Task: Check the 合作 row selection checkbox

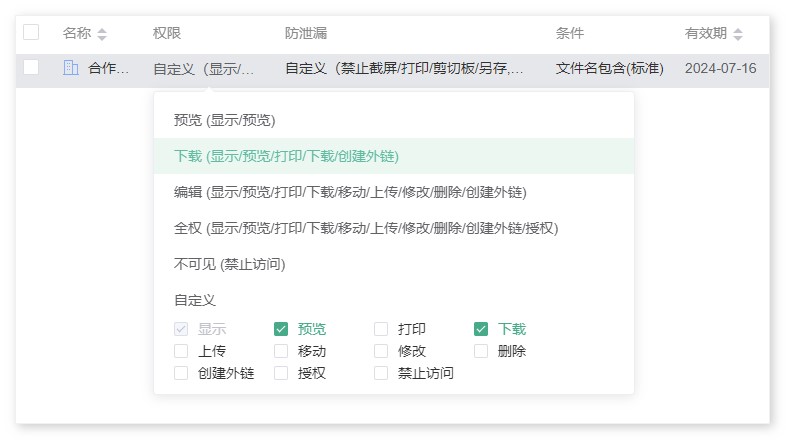Action: coord(31,67)
